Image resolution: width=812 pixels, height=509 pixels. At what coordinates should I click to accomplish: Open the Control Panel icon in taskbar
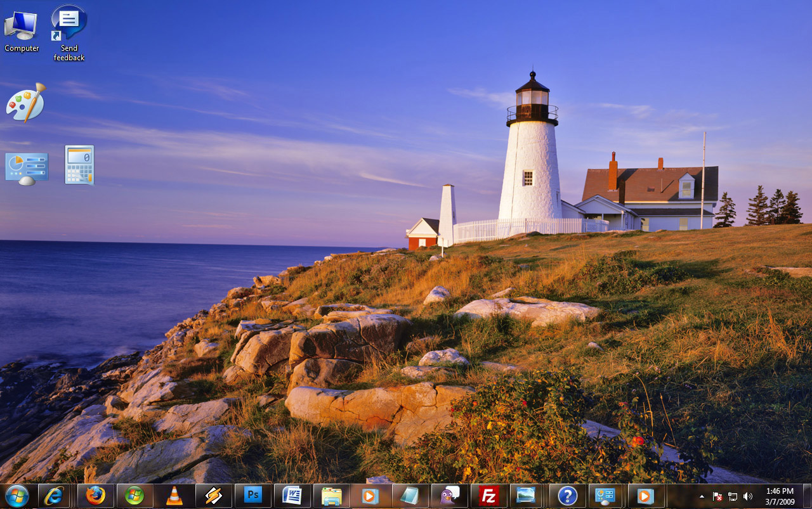[606, 495]
